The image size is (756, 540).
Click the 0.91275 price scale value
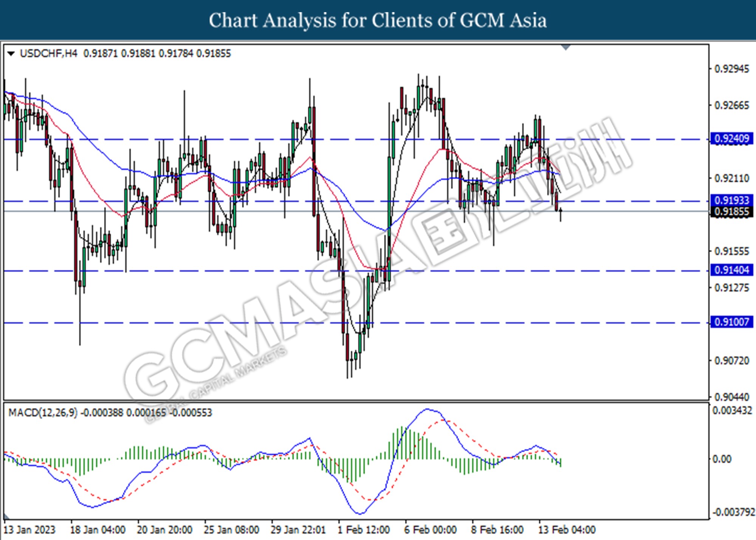pos(731,288)
